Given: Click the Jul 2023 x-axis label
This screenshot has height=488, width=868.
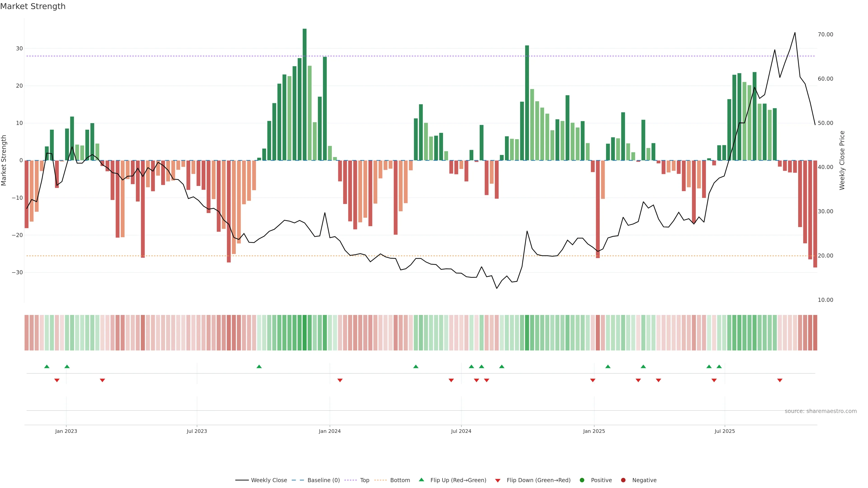Looking at the screenshot, I should [197, 431].
